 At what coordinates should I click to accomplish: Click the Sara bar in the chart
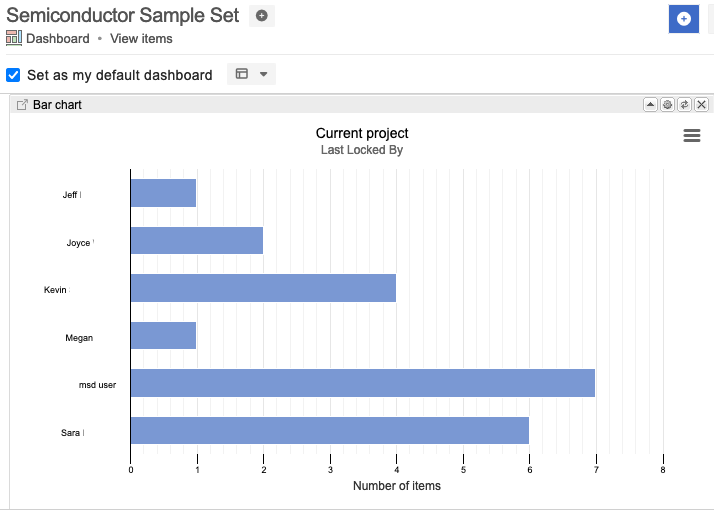pyautogui.click(x=329, y=431)
